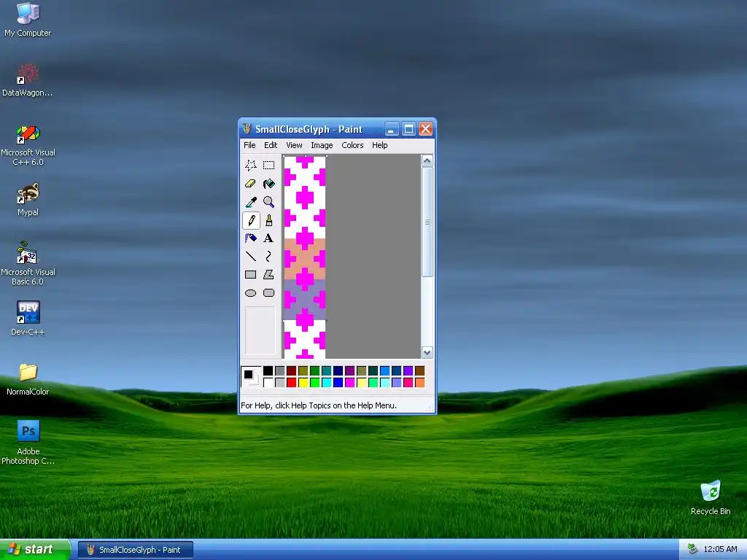
Task: Select the Adobe Photoshop shortcut icon
Action: point(28,443)
